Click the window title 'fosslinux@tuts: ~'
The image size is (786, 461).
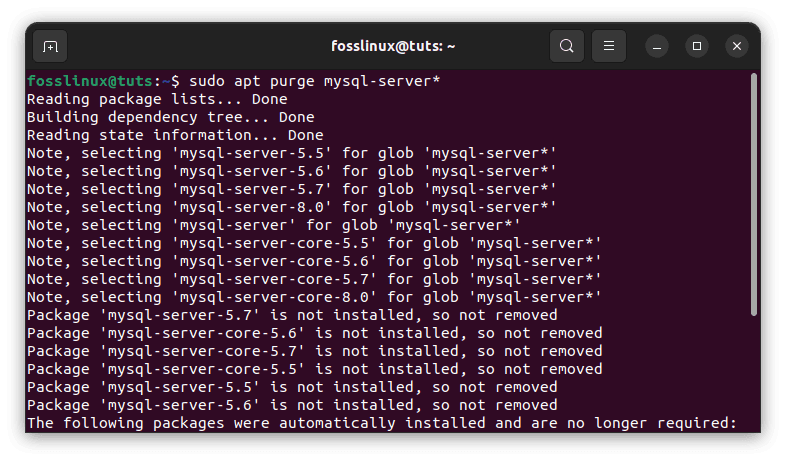[x=393, y=46]
